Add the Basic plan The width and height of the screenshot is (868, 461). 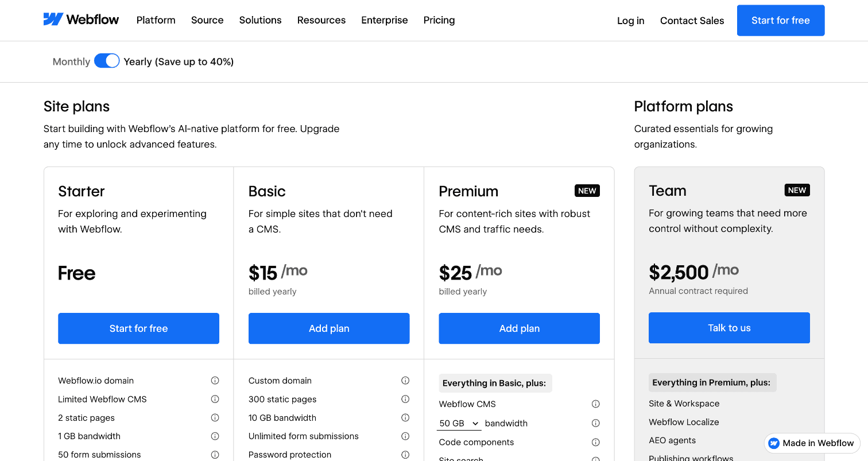click(x=329, y=328)
